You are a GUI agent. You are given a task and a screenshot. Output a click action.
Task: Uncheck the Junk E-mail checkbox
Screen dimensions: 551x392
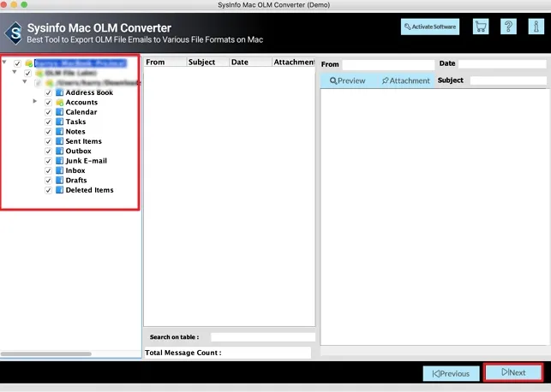[49, 161]
